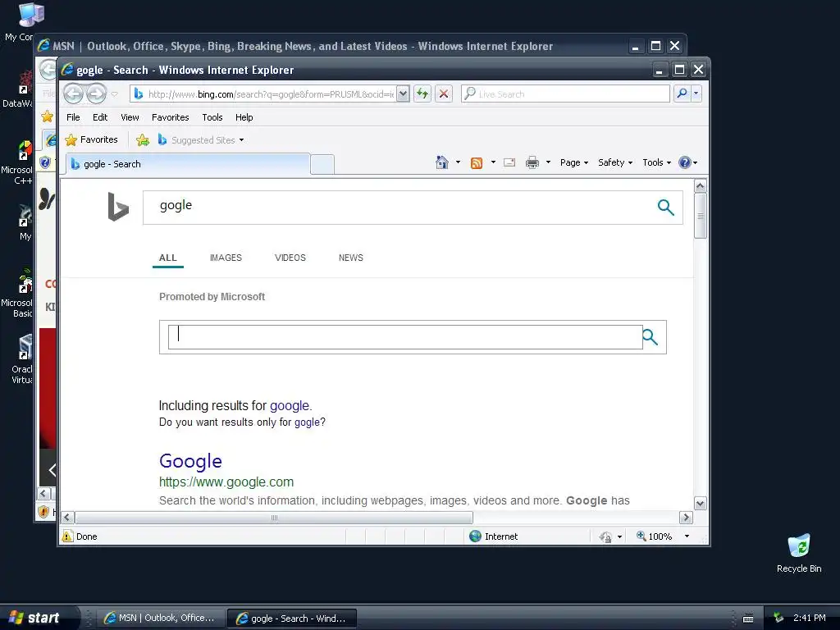
Task: Click the https://www.google.com URL link
Action: click(x=226, y=482)
